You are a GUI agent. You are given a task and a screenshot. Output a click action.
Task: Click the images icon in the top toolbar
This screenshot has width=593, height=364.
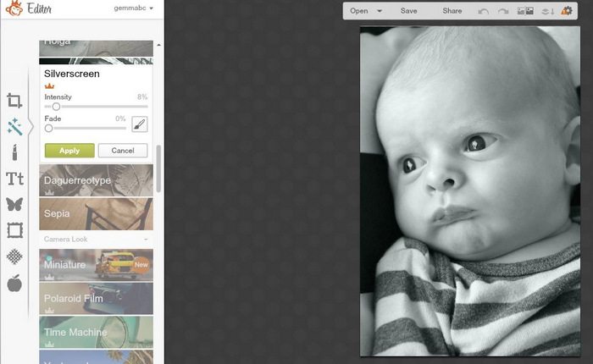point(525,11)
